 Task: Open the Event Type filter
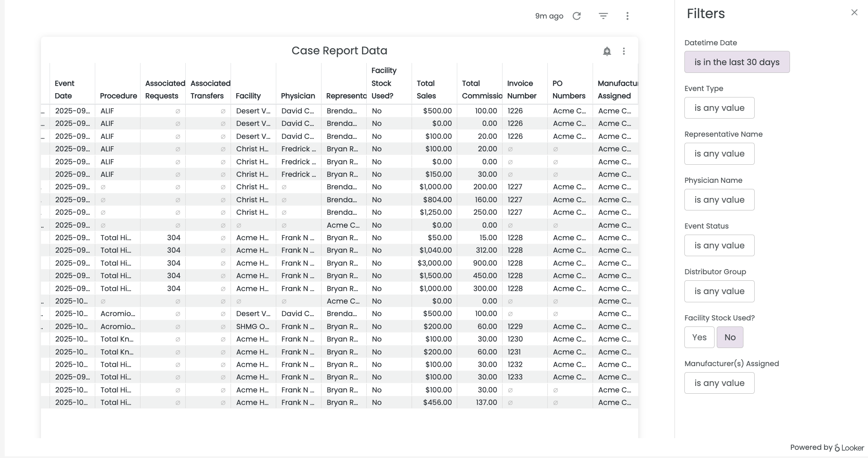719,108
